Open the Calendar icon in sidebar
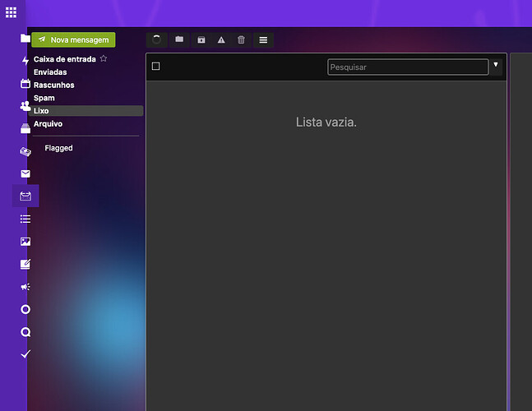Image resolution: width=532 pixels, height=411 pixels. (25, 83)
